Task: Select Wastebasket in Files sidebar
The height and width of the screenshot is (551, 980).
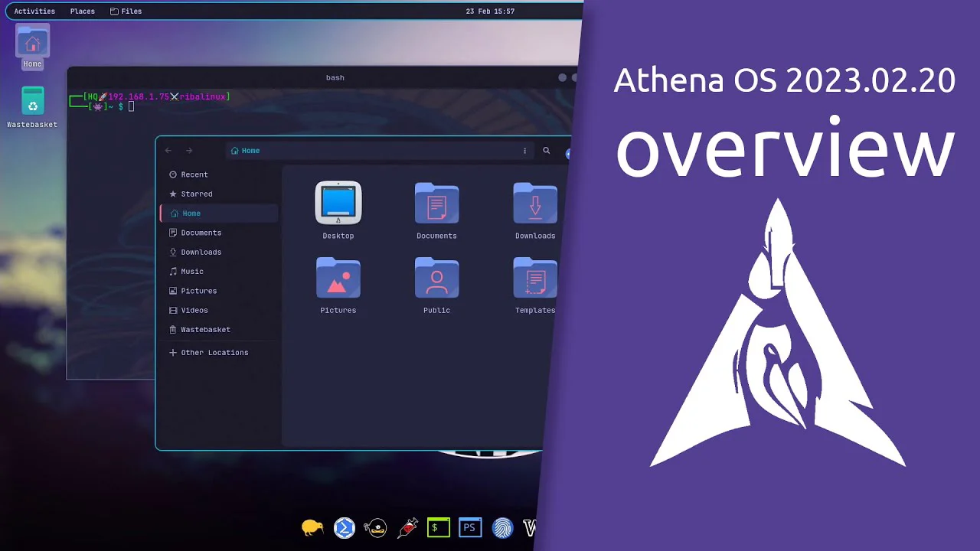Action: pyautogui.click(x=219, y=330)
